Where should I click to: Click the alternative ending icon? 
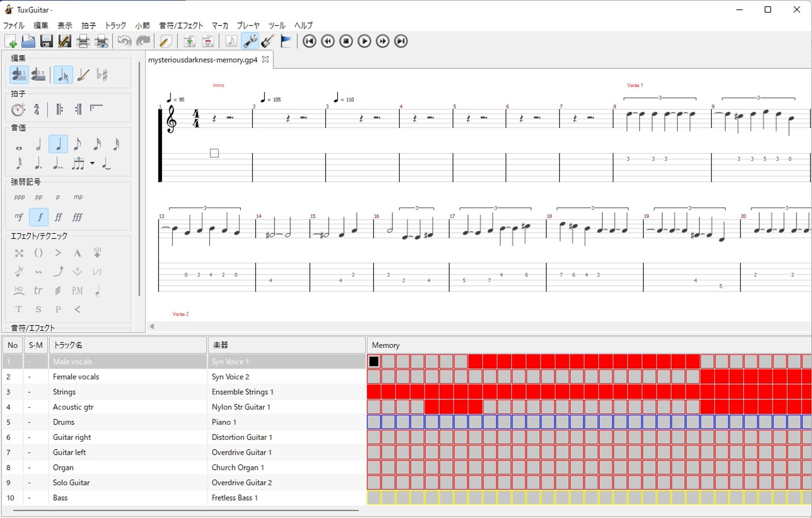click(96, 109)
